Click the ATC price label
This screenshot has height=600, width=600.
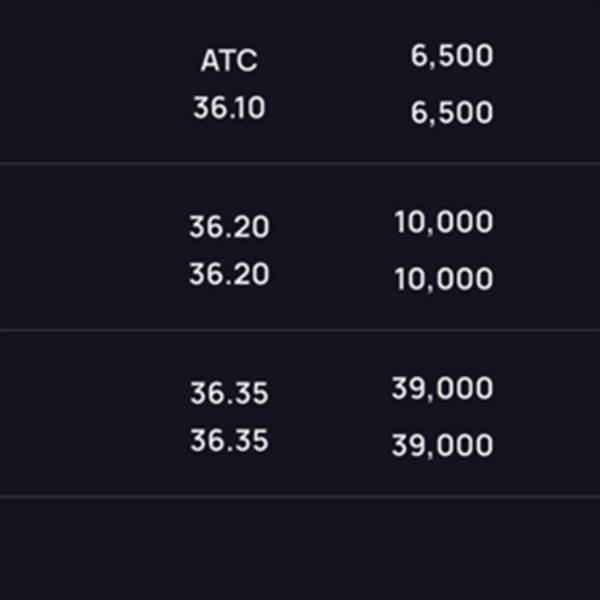click(x=229, y=60)
